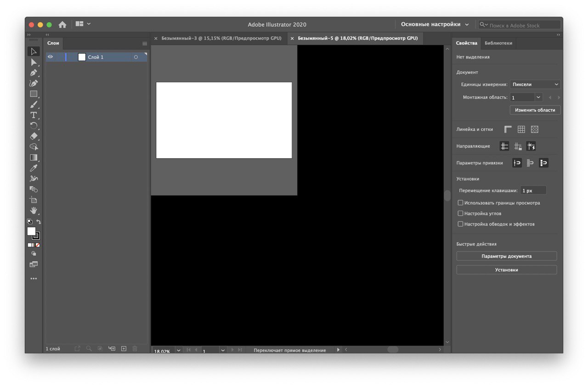The width and height of the screenshot is (588, 386).
Task: Toggle Настройка обводок и эффектов checkbox
Action: coord(460,224)
